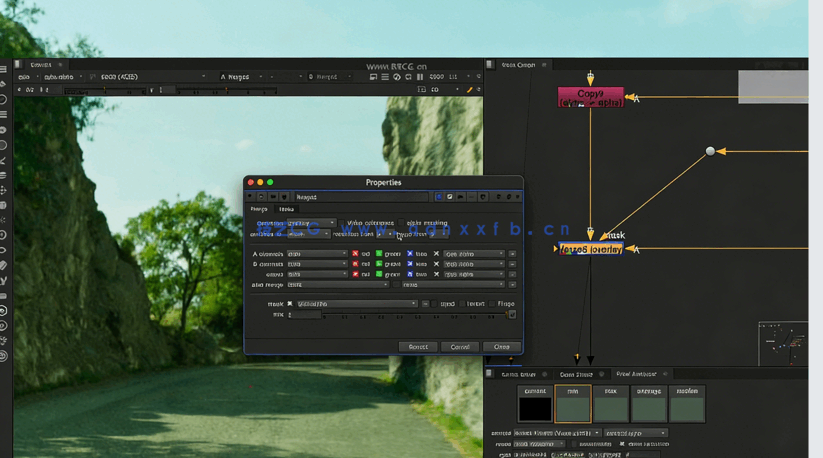Click the white dot node in node graph
This screenshot has width=823, height=458.
(x=710, y=151)
